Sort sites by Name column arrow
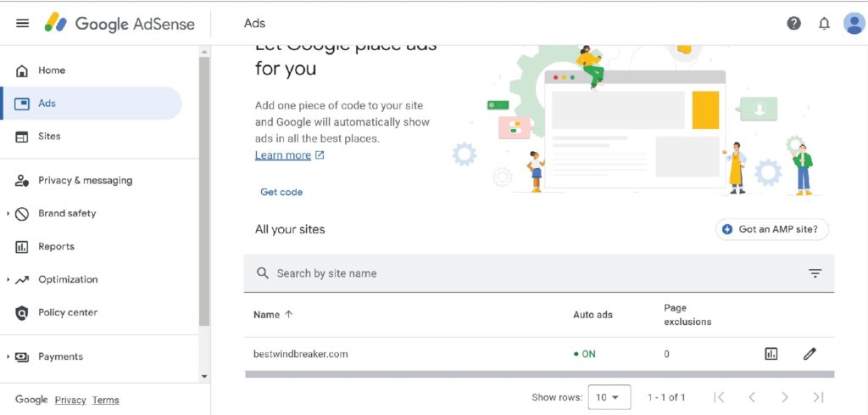868x415 pixels. (288, 314)
